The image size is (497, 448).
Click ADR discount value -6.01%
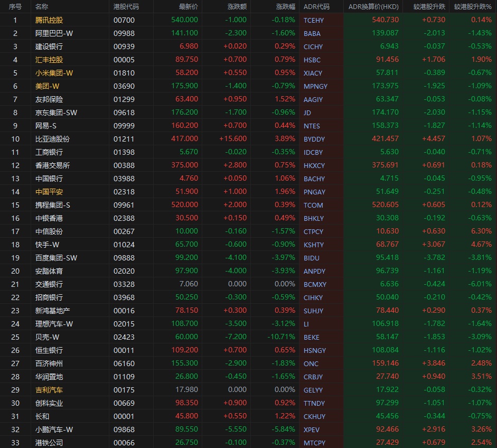point(480,284)
